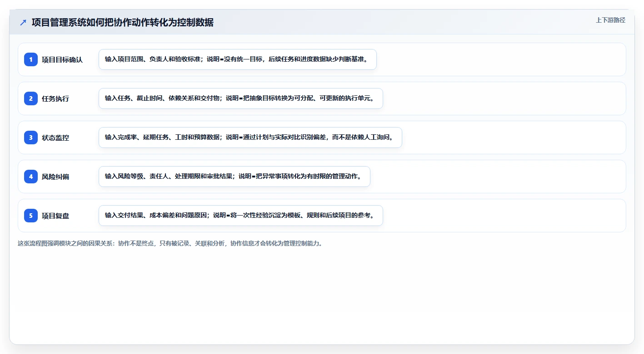Select step badge number 4
The image size is (644, 354).
point(31,177)
